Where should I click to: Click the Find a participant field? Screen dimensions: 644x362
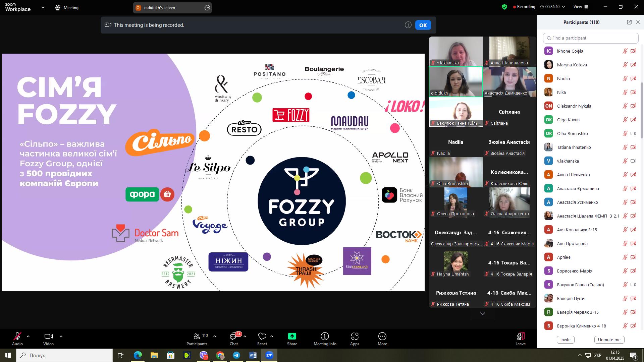591,38
